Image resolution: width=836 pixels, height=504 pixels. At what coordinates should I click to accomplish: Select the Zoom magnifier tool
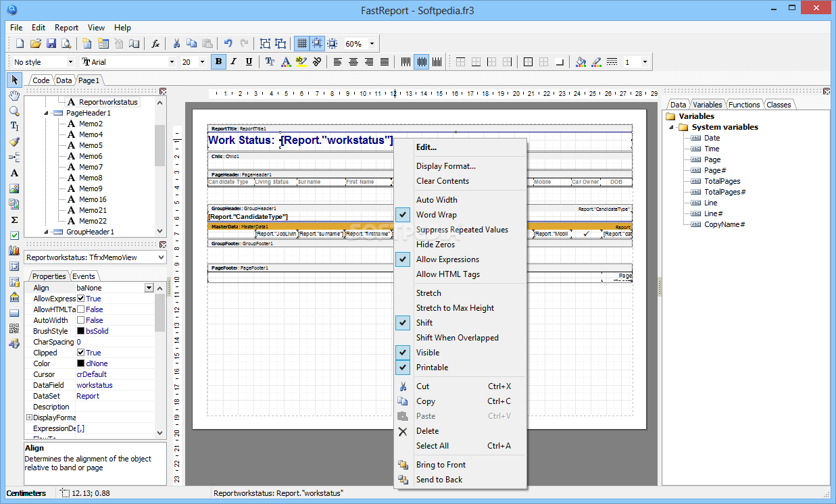click(x=14, y=111)
